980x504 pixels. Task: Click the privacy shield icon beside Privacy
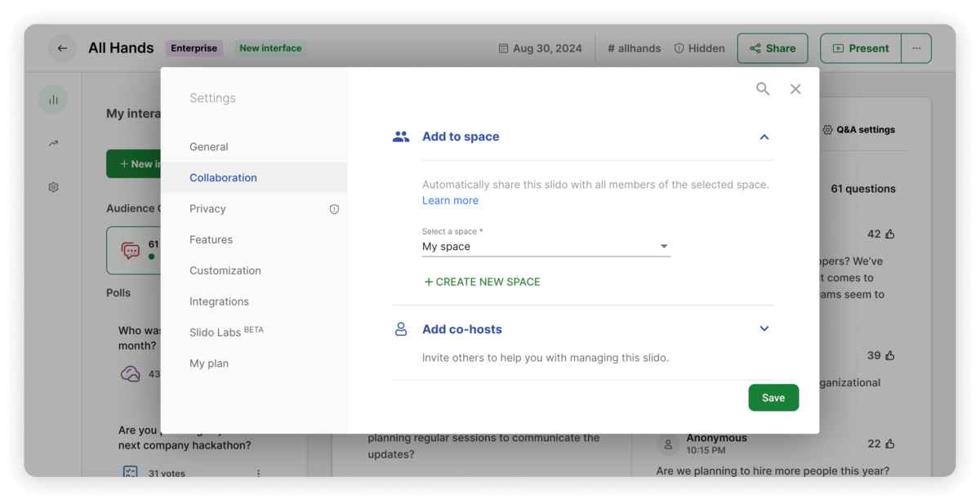[x=334, y=209]
